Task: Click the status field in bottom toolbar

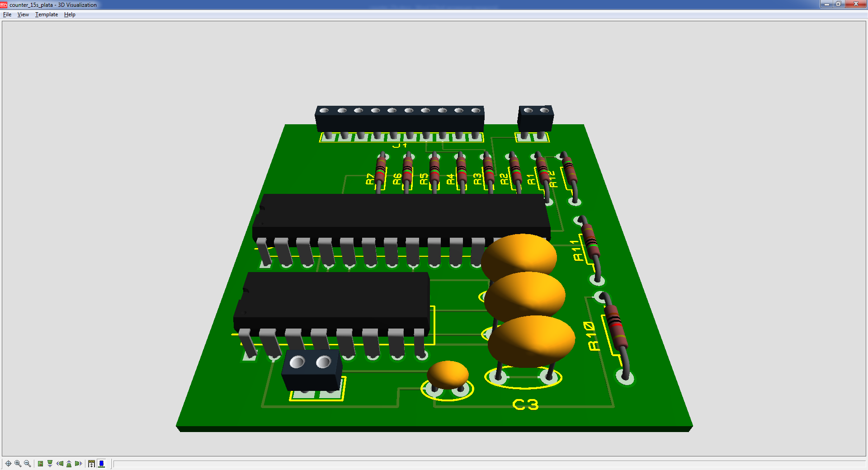Action: coord(489,464)
